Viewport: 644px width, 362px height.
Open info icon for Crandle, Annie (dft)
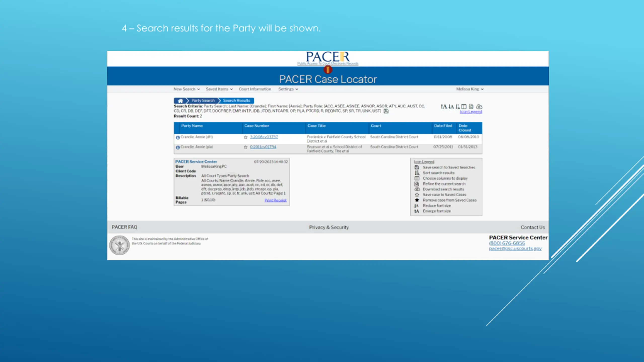[x=178, y=138]
